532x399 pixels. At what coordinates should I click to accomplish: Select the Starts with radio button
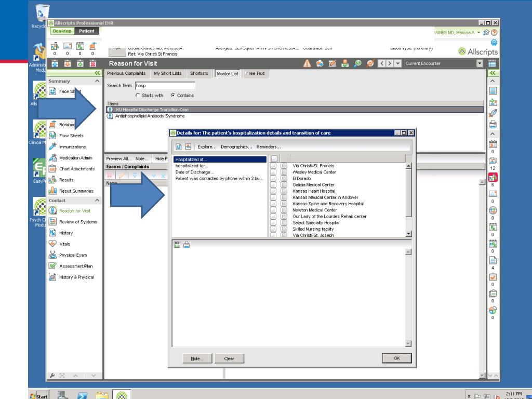pos(138,96)
